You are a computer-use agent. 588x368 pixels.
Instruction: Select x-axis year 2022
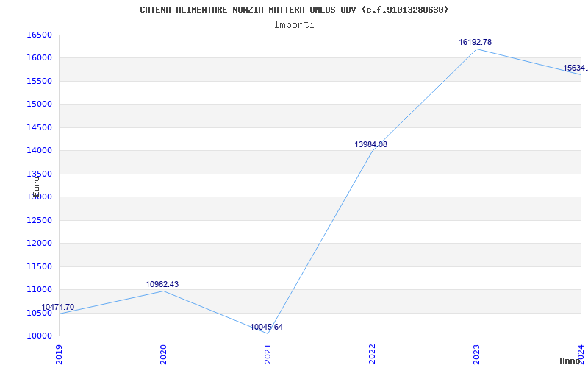tap(372, 355)
